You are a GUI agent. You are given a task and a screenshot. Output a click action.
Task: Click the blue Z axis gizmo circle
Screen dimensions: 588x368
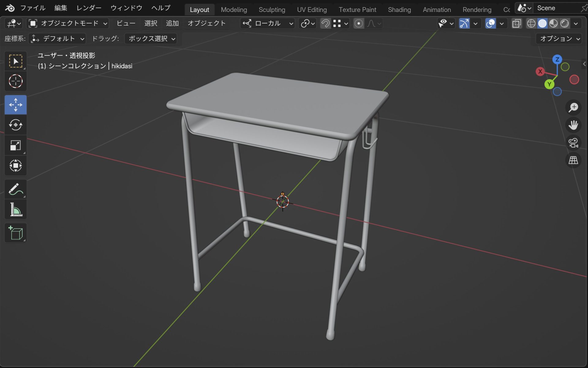pyautogui.click(x=557, y=59)
